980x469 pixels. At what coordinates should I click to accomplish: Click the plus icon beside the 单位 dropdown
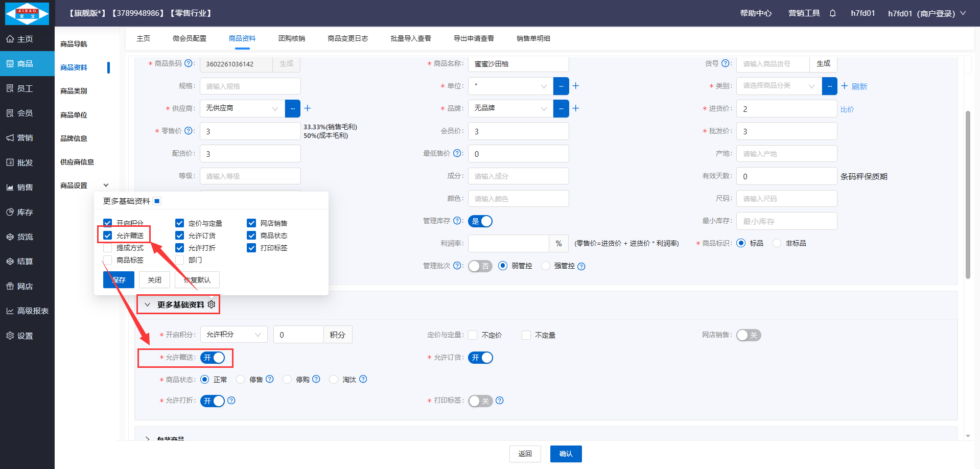pyautogui.click(x=576, y=86)
